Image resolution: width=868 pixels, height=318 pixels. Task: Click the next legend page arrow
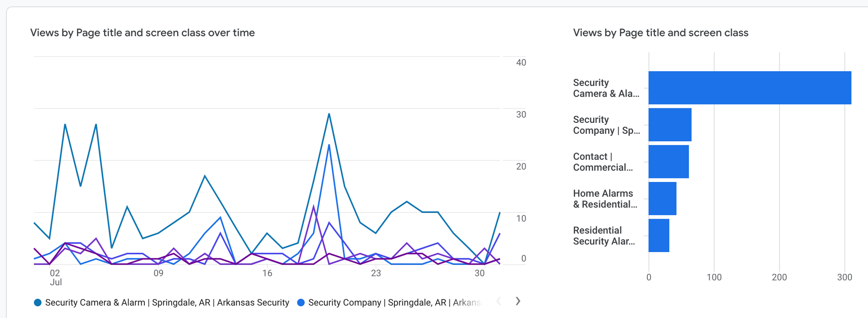(x=518, y=301)
